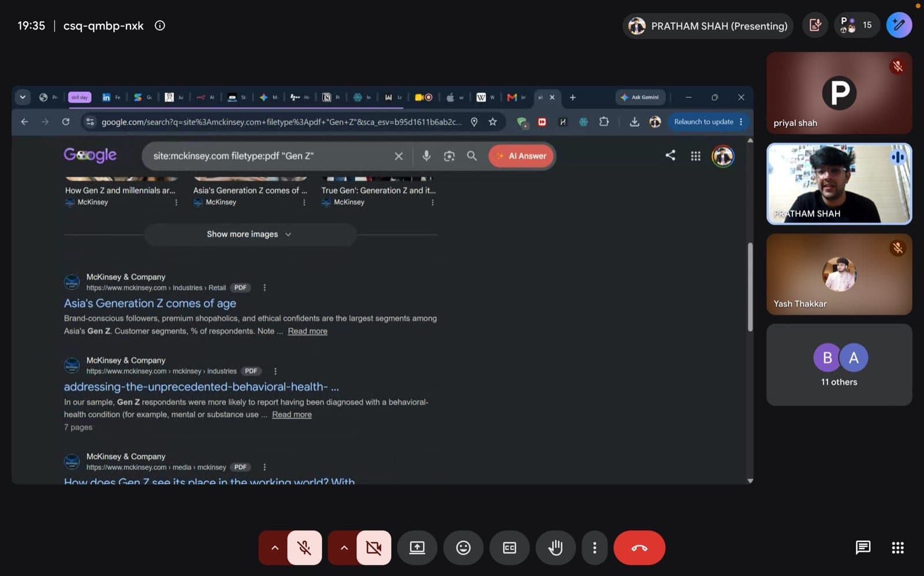Open the emoji reactions button
924x576 pixels.
(x=463, y=548)
